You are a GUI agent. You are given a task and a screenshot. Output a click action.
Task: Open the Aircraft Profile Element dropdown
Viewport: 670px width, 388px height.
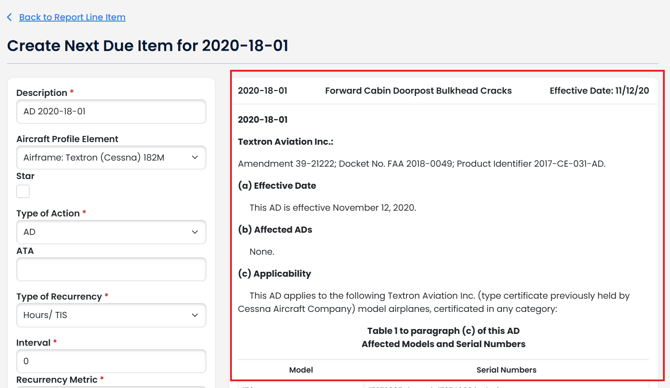pyautogui.click(x=111, y=157)
